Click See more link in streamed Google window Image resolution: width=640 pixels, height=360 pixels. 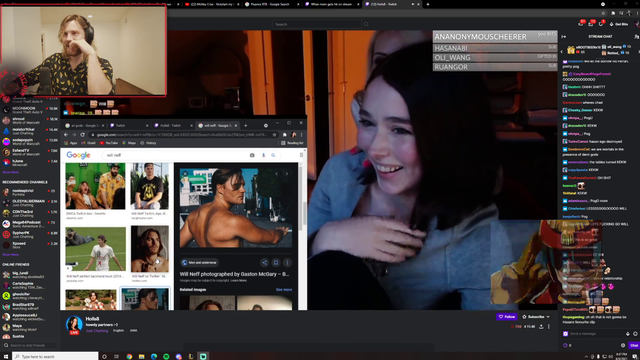[284, 290]
